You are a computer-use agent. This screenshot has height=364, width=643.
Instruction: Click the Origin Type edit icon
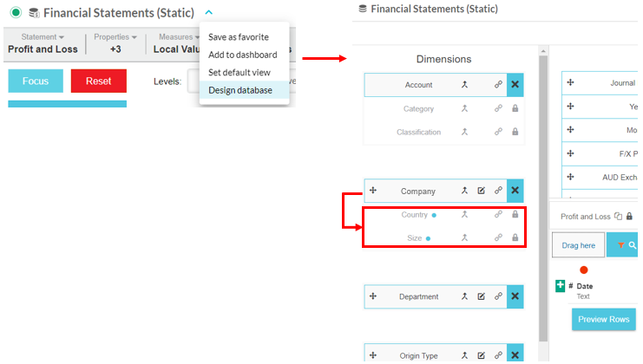pos(482,355)
